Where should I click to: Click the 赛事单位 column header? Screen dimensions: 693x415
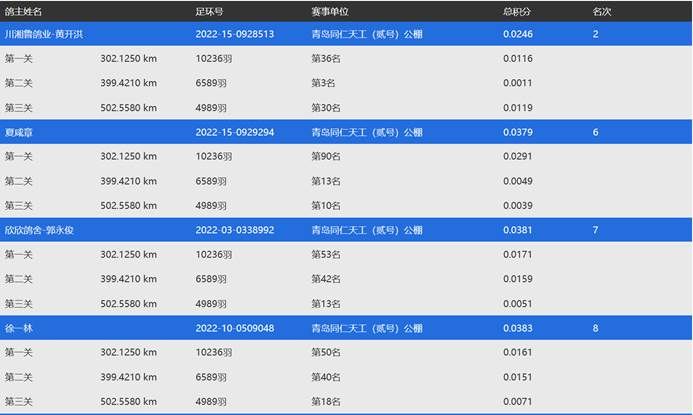pyautogui.click(x=332, y=11)
